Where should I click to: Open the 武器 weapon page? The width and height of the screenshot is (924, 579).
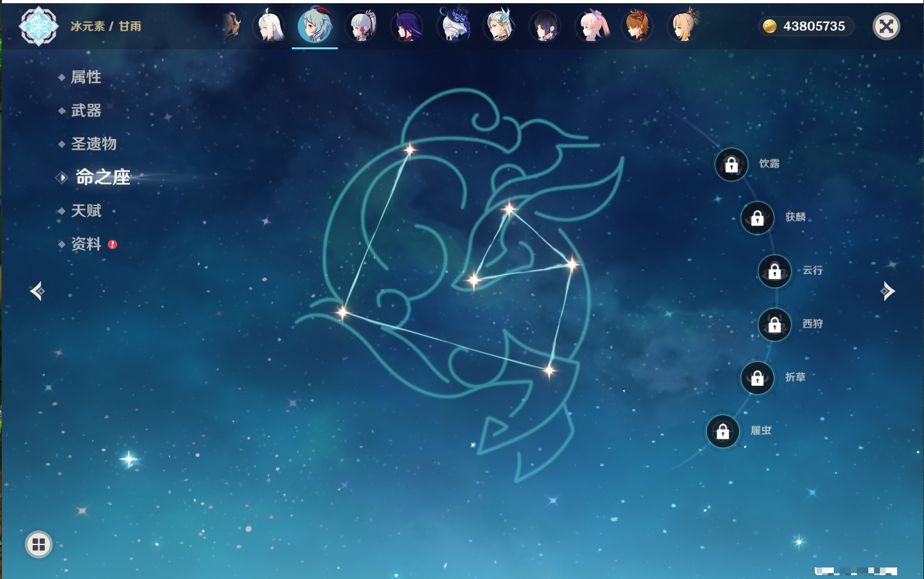(86, 111)
